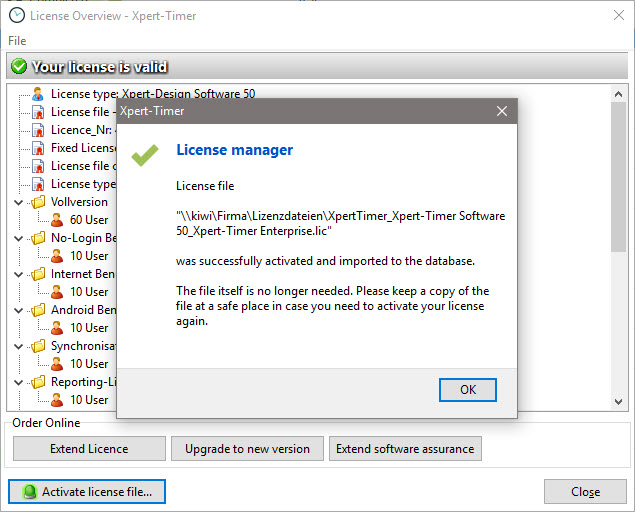Click the green checkmark in License manager dialog

[x=146, y=153]
